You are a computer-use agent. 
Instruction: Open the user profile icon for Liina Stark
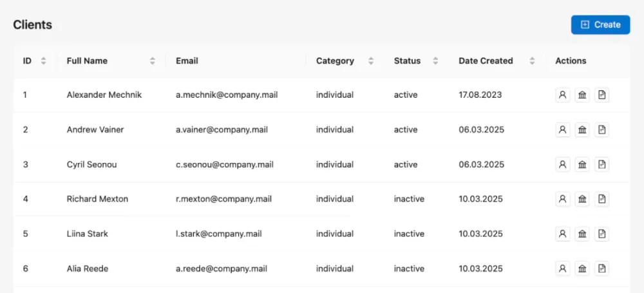click(562, 234)
